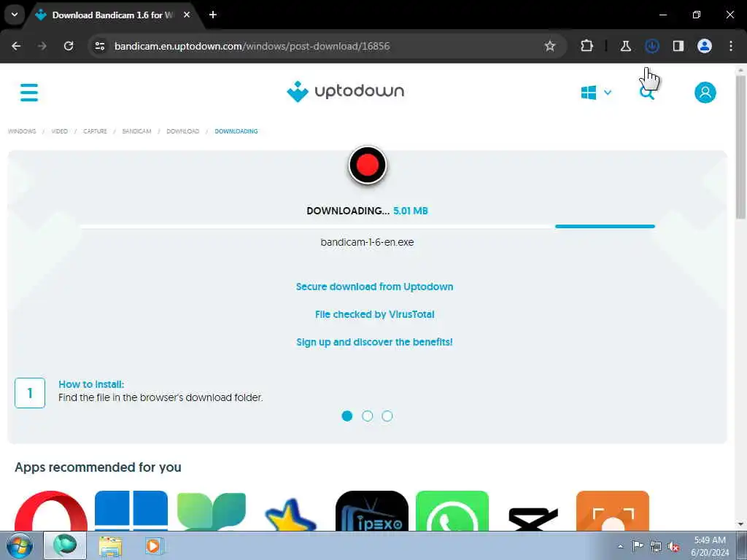747x560 pixels.
Task: Open Windows Media Player from taskbar
Action: click(153, 546)
